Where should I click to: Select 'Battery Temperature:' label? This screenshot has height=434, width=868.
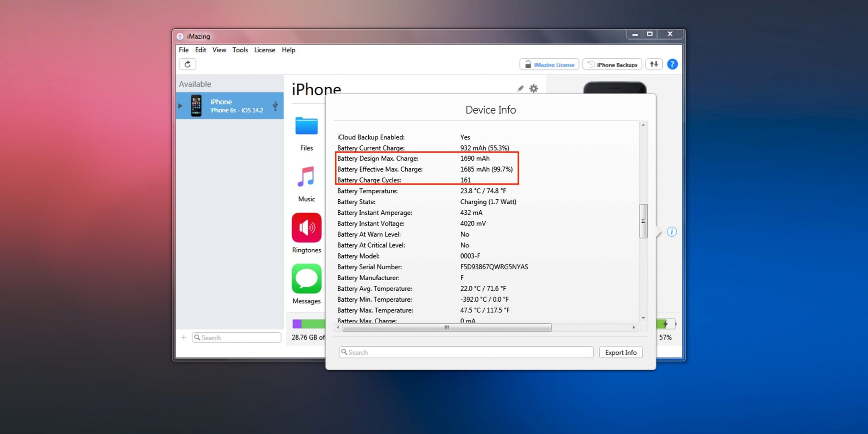(x=367, y=191)
